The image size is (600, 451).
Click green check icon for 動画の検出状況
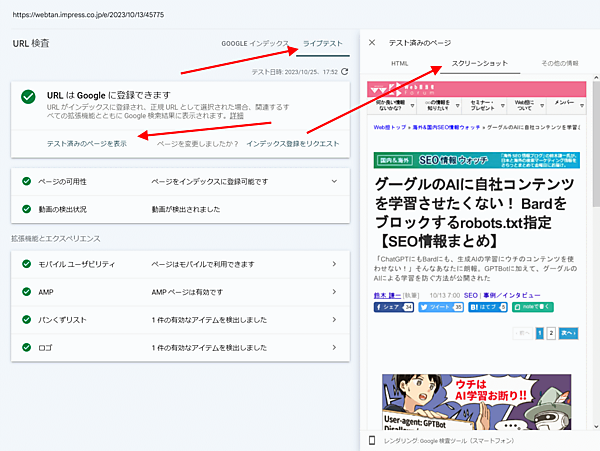point(26,209)
